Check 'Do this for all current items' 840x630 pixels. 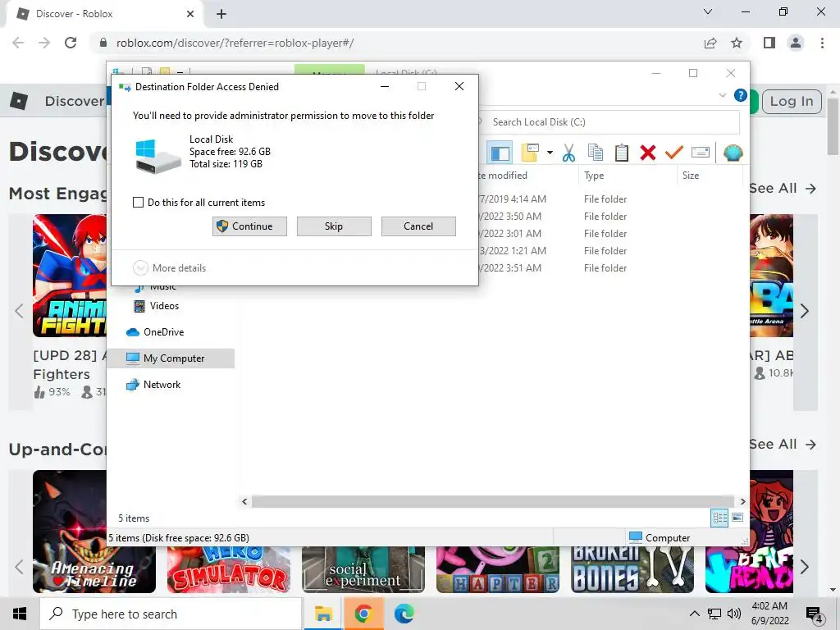click(138, 203)
